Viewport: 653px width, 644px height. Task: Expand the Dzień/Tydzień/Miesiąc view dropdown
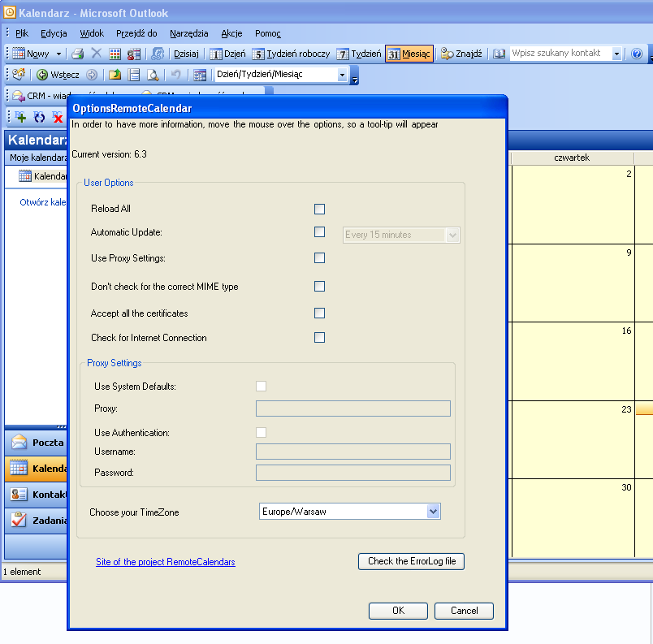(x=342, y=75)
